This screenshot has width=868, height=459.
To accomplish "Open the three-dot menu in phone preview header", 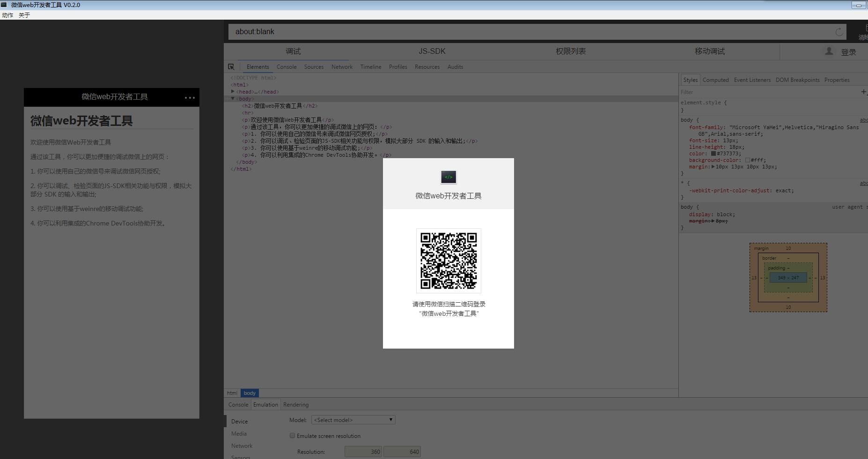I will [x=190, y=97].
